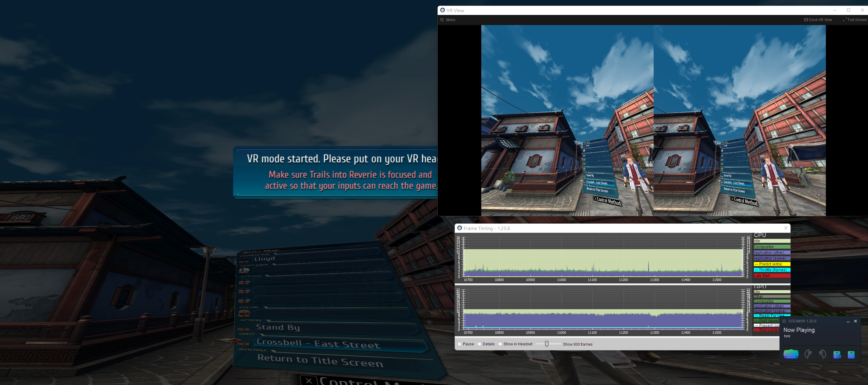Click the CPU Idle legend swatch
This screenshot has height=385, width=868.
click(x=772, y=241)
